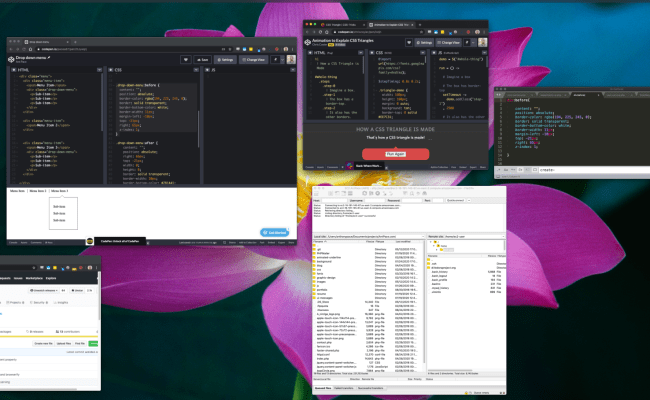This screenshot has width=650, height=400.
Task: Click heart icon in CSS Triangles pen
Action: tap(409, 42)
